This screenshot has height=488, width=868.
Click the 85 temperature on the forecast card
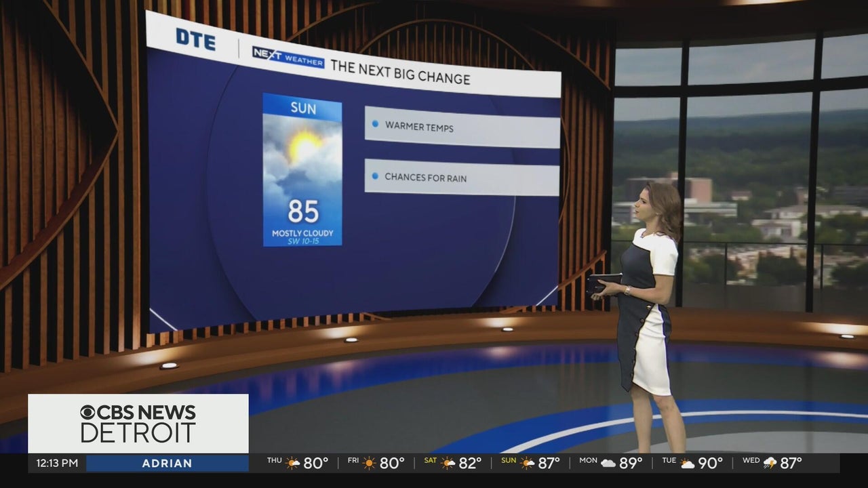303,211
